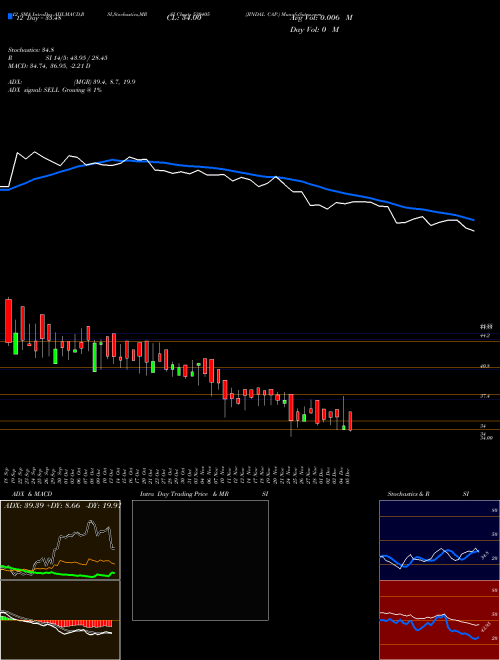Click the SI 14/5: 43.95 / 28.45 value

pyautogui.click(x=77, y=58)
